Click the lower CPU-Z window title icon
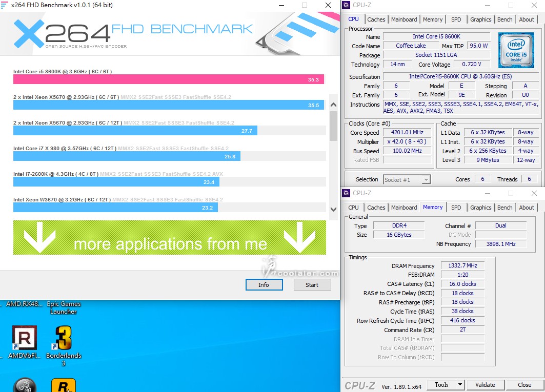 point(346,193)
